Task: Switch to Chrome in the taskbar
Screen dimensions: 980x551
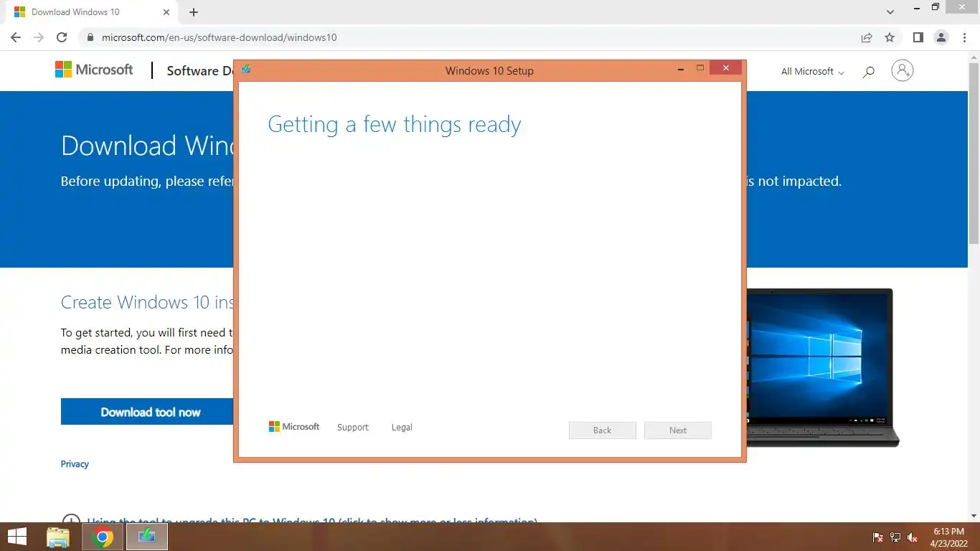Action: [x=103, y=537]
